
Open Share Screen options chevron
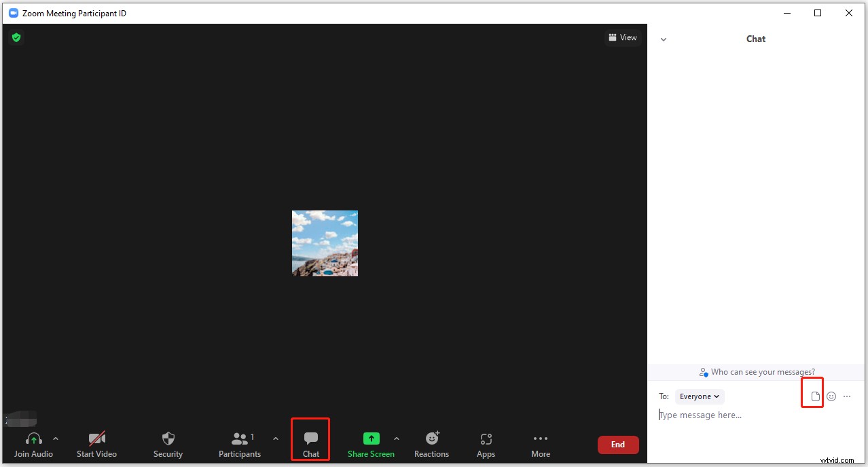(397, 438)
